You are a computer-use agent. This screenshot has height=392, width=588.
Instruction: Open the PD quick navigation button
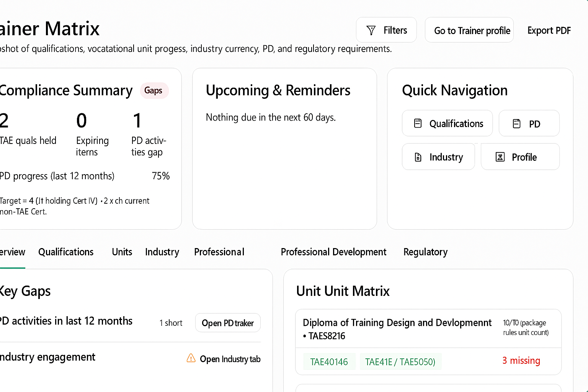[x=529, y=123]
